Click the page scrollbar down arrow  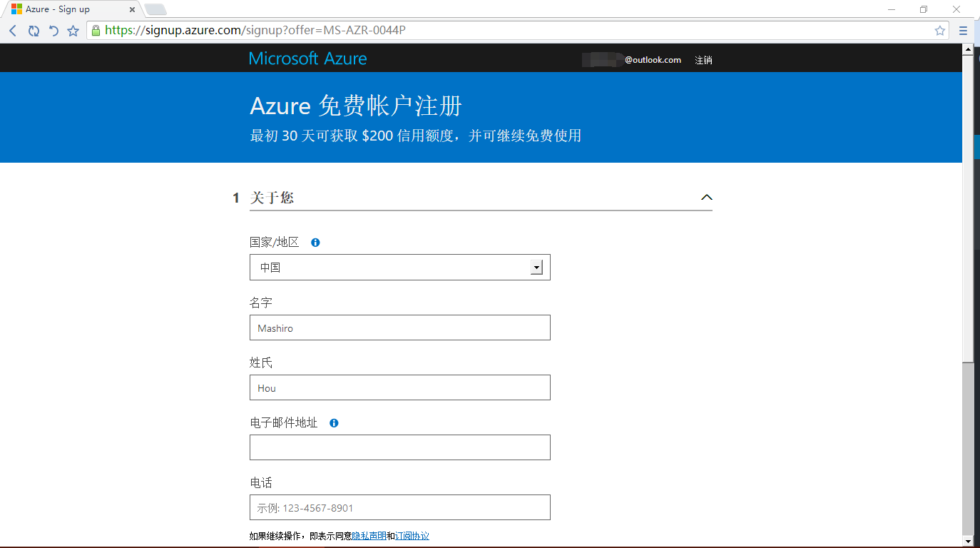968,541
